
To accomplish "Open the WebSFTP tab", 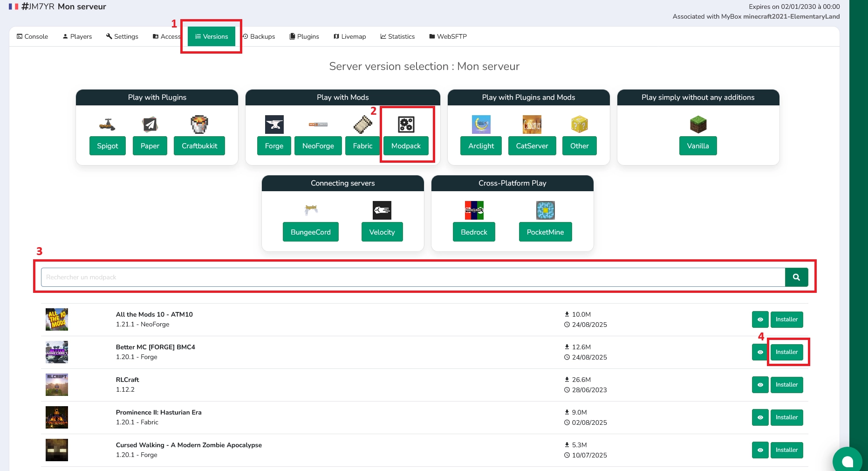I will pyautogui.click(x=448, y=36).
